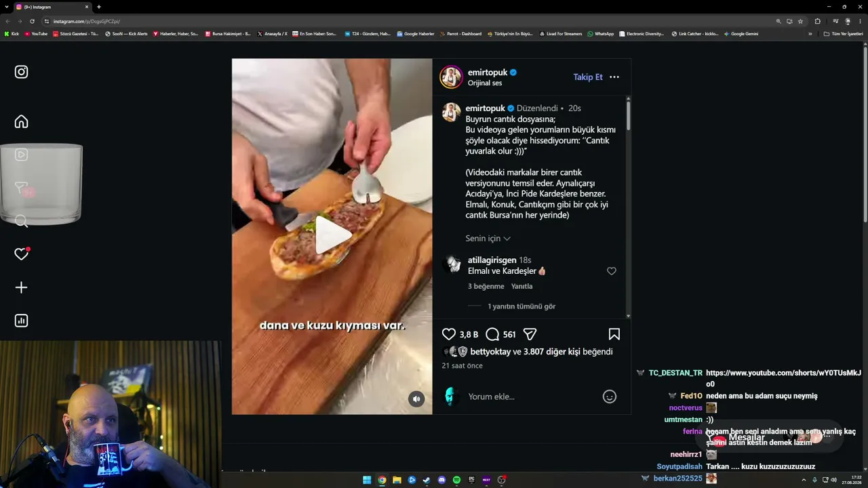
Task: Save the post with the bookmark icon
Action: point(614,334)
